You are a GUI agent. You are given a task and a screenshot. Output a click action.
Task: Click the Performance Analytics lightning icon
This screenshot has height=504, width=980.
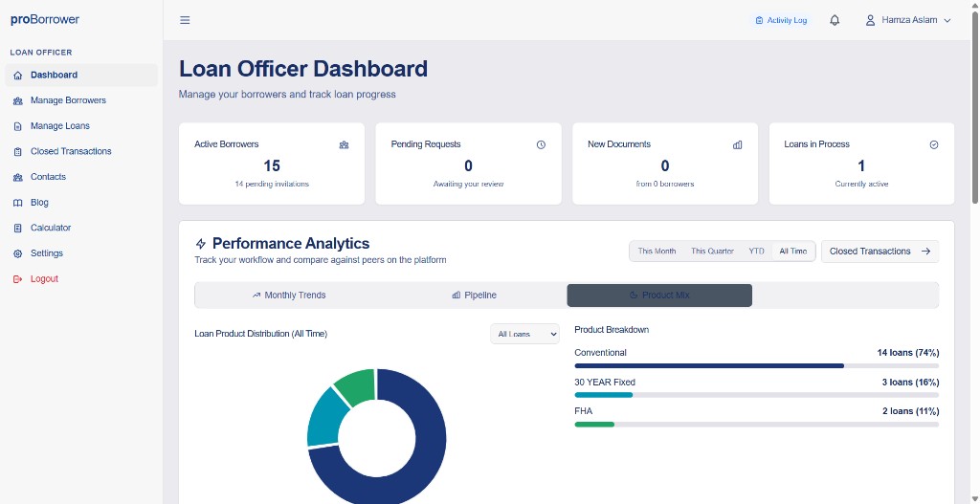(x=201, y=244)
